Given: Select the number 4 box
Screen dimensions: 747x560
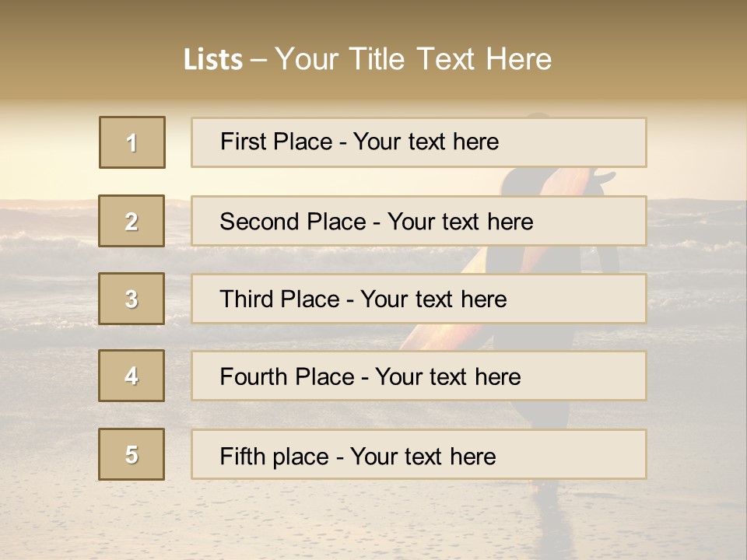Looking at the screenshot, I should (x=132, y=376).
